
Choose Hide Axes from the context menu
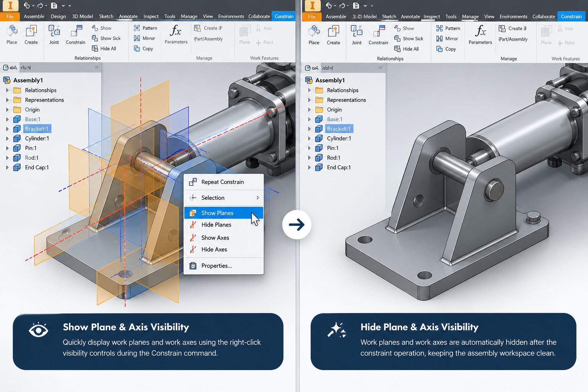coord(224,250)
